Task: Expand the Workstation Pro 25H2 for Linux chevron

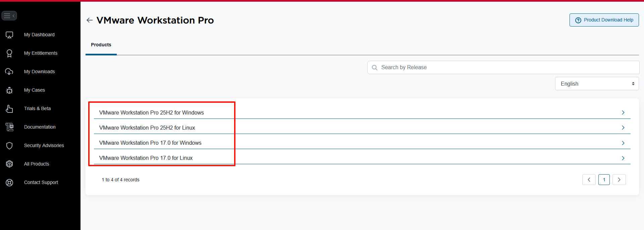Action: click(623, 128)
